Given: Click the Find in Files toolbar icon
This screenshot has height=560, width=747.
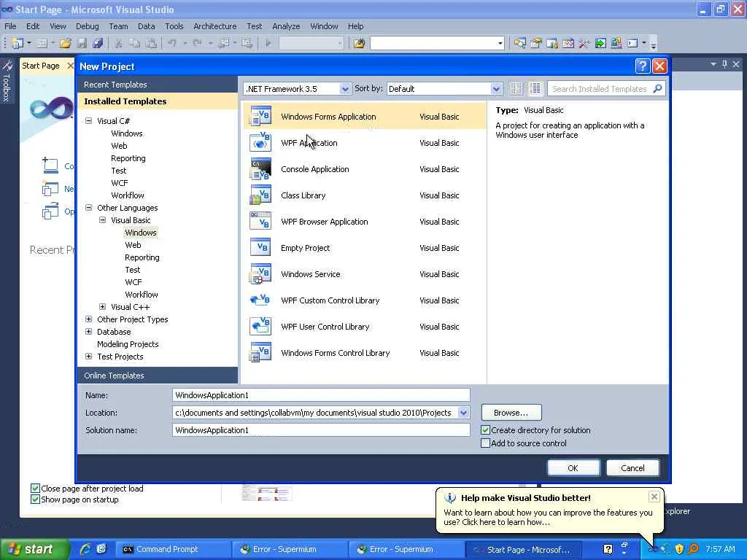Looking at the screenshot, I should (x=359, y=43).
